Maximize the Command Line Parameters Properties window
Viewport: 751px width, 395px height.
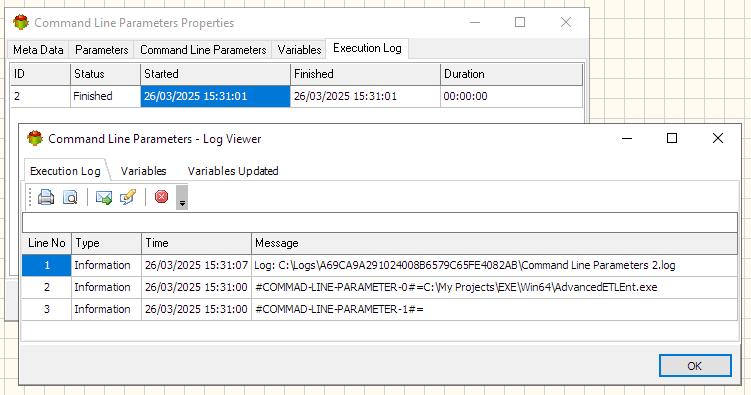(520, 22)
